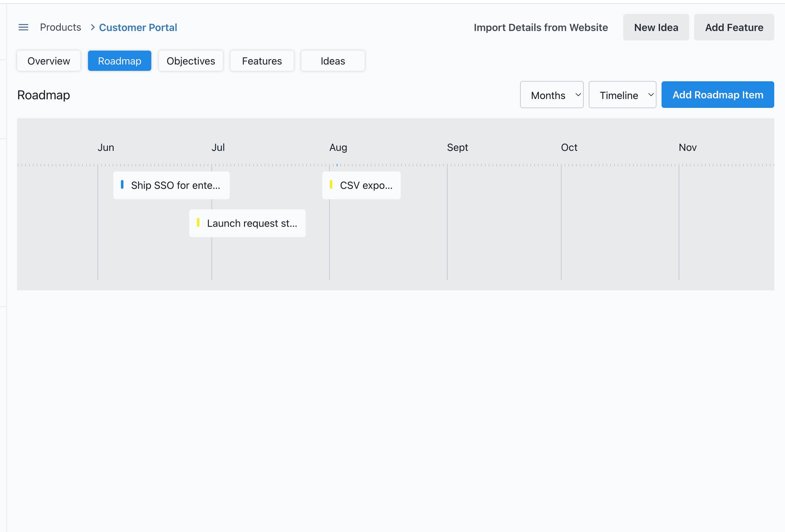
Task: Open the Objectives tab
Action: point(191,61)
